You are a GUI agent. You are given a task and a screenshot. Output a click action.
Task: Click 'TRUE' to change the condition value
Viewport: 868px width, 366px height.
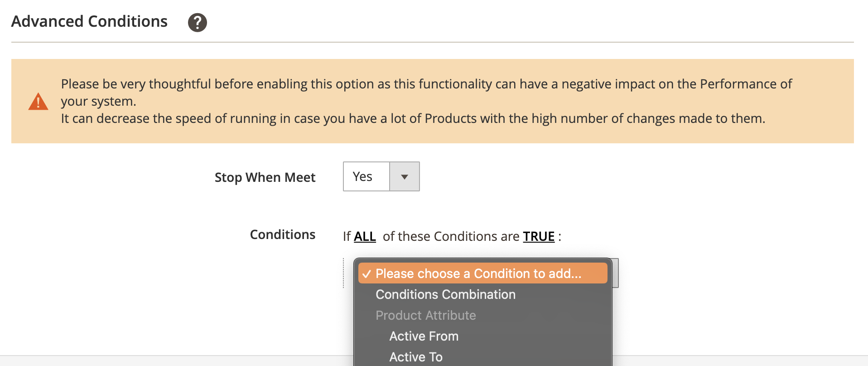(539, 236)
